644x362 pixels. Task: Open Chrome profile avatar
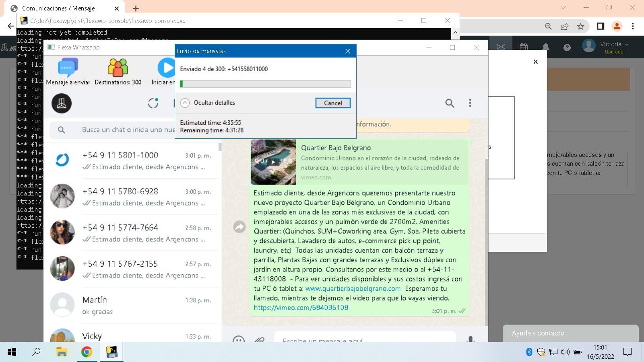[617, 26]
